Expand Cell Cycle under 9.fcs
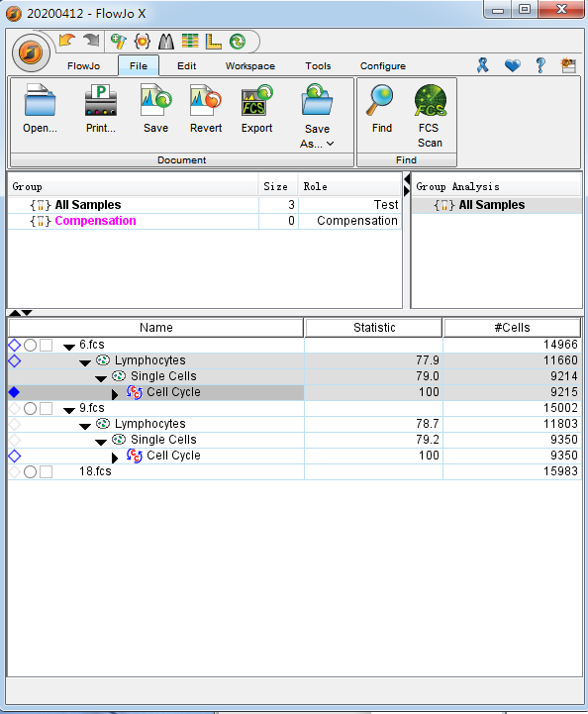Screen dimensions: 588x714 (115, 458)
